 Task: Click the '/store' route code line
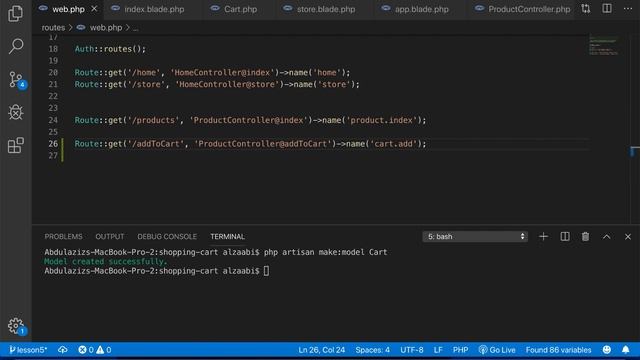coord(217,84)
